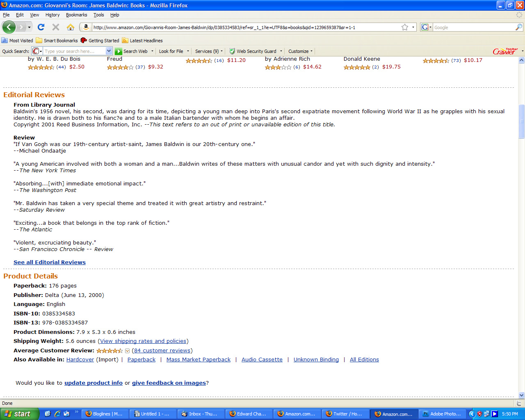
Task: Open the All Editions link
Action: [364, 359]
